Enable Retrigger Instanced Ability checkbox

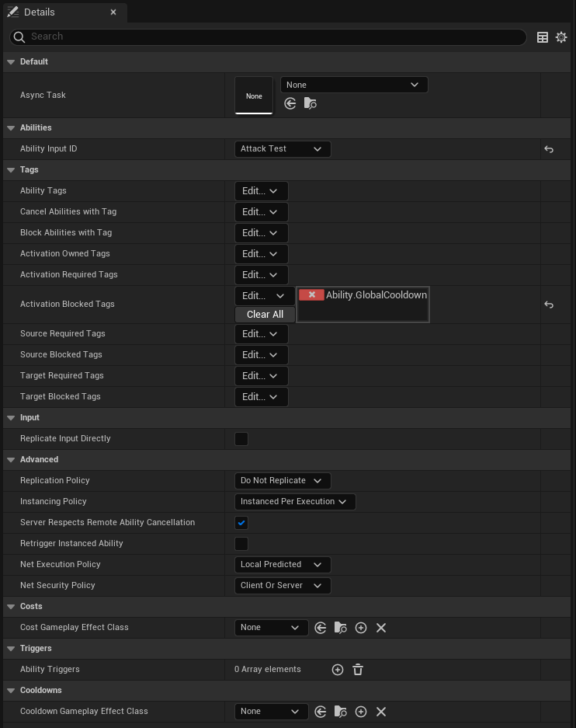[241, 544]
